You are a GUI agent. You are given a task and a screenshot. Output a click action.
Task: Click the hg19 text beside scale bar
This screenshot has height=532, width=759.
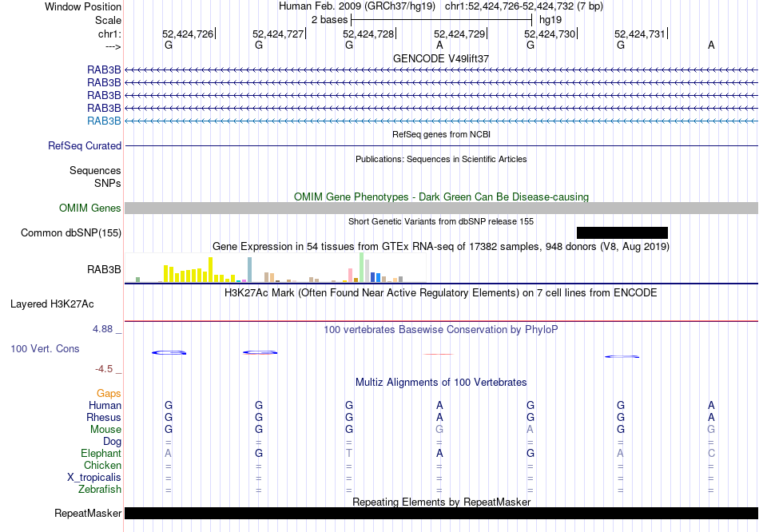[550, 20]
